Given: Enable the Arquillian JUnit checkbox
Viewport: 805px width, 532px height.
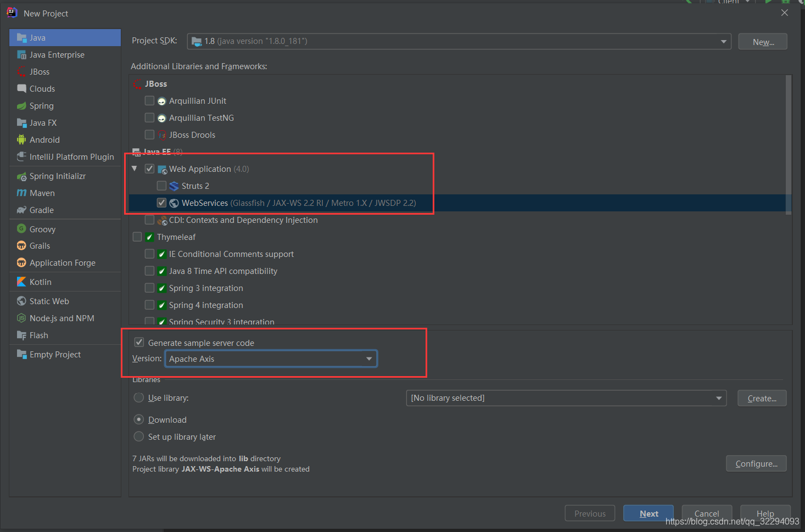Looking at the screenshot, I should [x=149, y=101].
